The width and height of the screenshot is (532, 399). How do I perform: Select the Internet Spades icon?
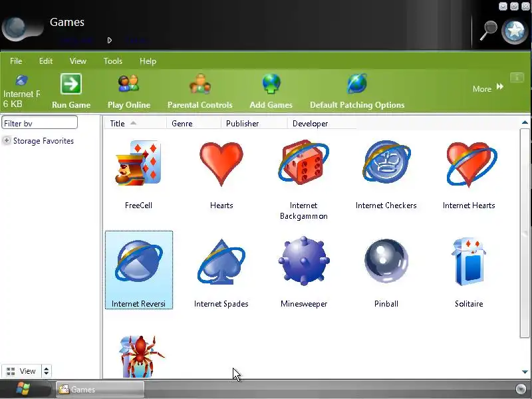221,261
